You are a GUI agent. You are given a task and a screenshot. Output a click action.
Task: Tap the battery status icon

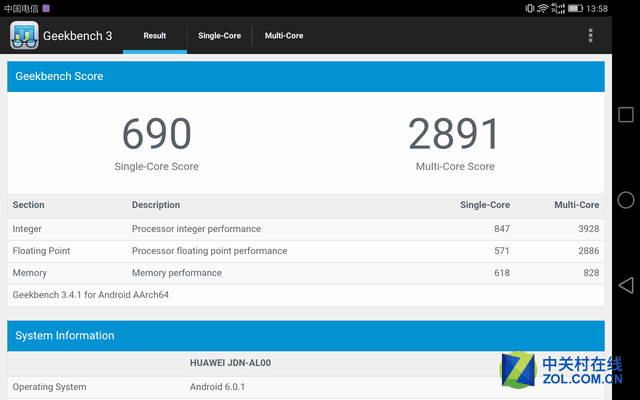click(x=575, y=8)
